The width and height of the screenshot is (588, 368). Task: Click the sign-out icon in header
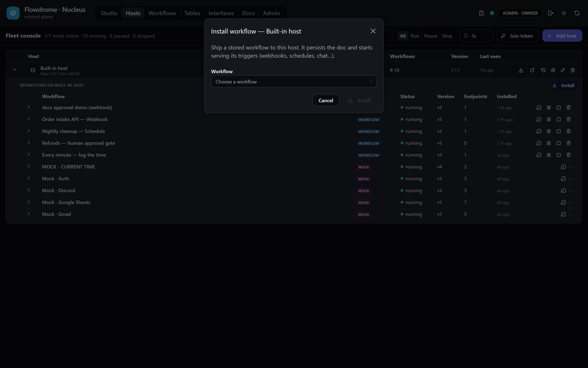[551, 13]
